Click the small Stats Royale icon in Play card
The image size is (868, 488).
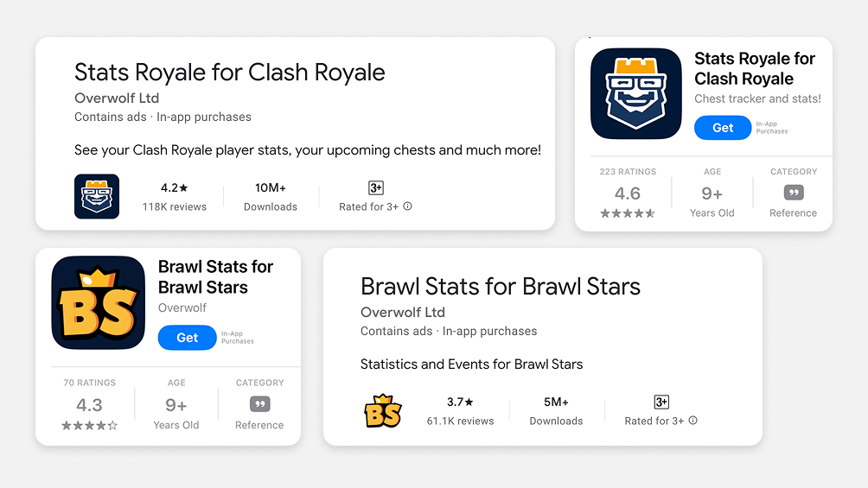pos(97,196)
